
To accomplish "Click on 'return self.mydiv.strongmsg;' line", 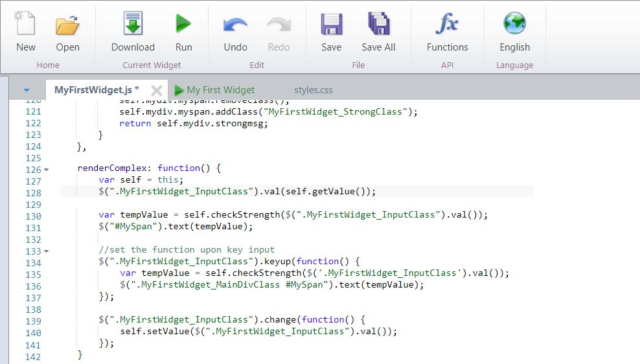I will [194, 123].
